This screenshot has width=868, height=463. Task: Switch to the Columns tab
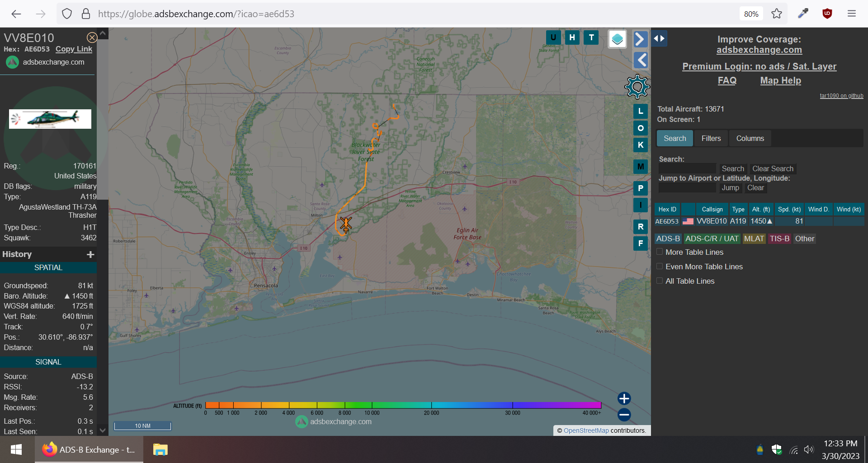click(750, 139)
